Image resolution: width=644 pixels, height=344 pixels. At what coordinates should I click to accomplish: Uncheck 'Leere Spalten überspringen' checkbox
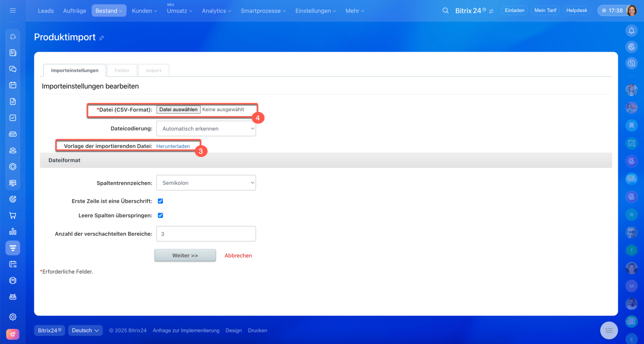pos(160,215)
